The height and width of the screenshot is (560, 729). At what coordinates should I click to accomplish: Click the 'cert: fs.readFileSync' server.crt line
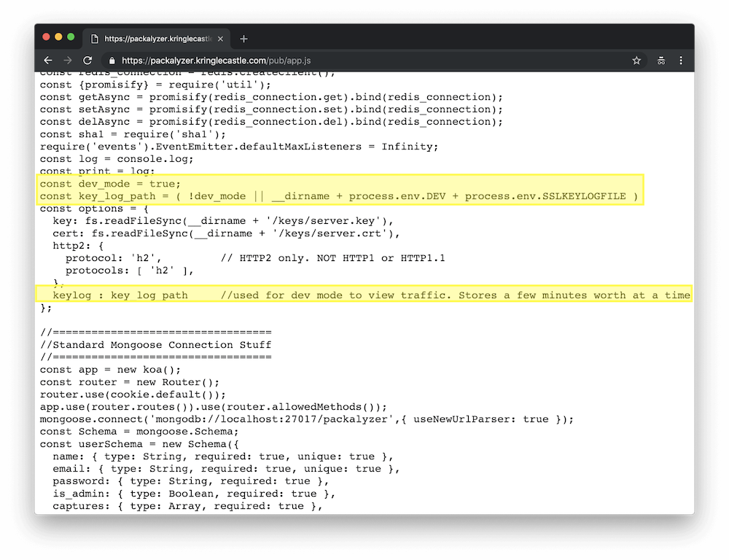[x=226, y=233]
